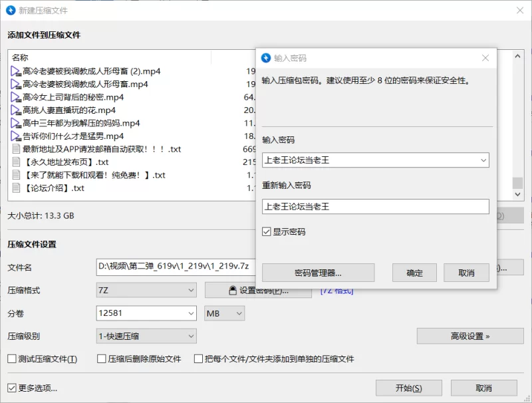Click the document icon beside 【永久地址发布页】.txt
Image resolution: width=532 pixels, height=403 pixels.
[x=17, y=162]
